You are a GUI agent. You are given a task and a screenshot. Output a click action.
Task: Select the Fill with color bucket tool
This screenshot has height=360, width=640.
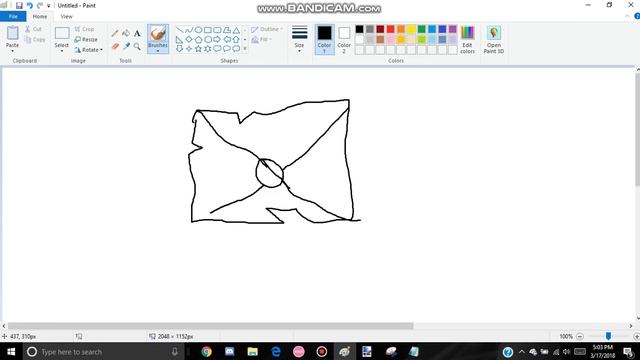point(126,33)
